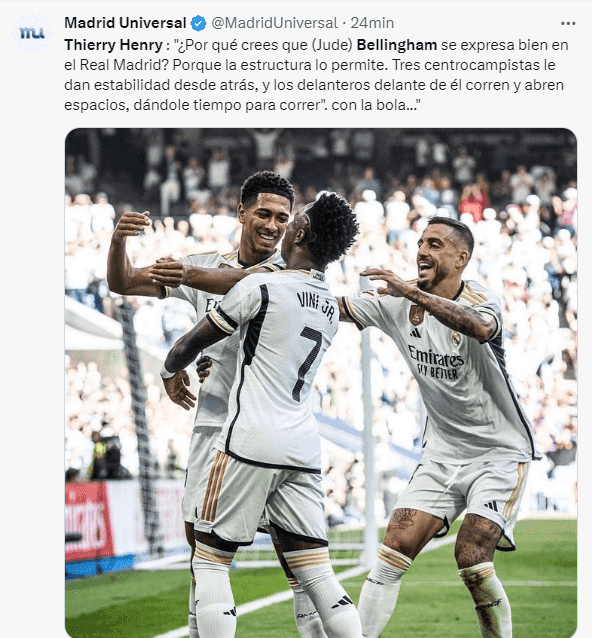Click the Madrid Universal profile avatar
Image resolution: width=592 pixels, height=638 pixels.
click(32, 33)
